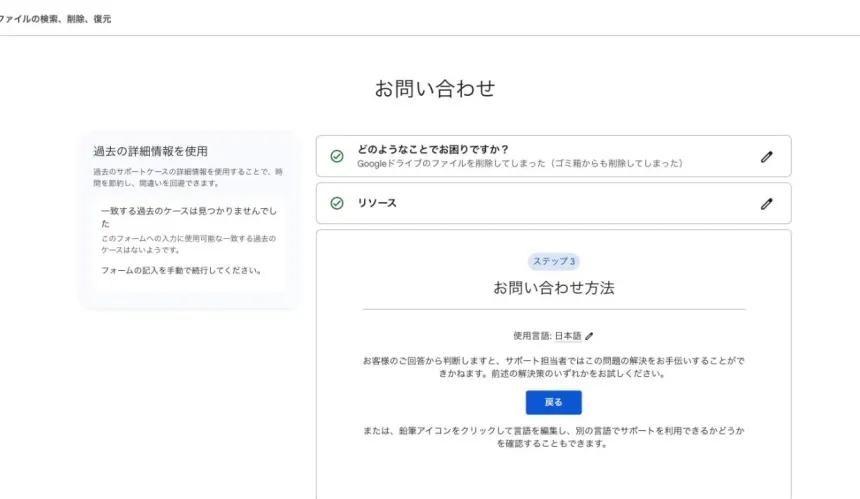
Task: Click the または、鉛筆アイコンをクリックして paragraph
Action: (x=553, y=437)
